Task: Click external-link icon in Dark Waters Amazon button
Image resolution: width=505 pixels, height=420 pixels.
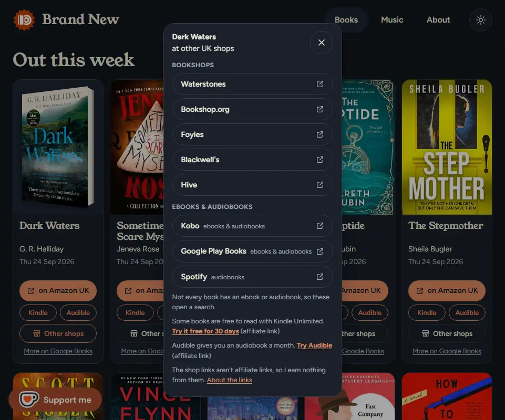Action: (31, 291)
